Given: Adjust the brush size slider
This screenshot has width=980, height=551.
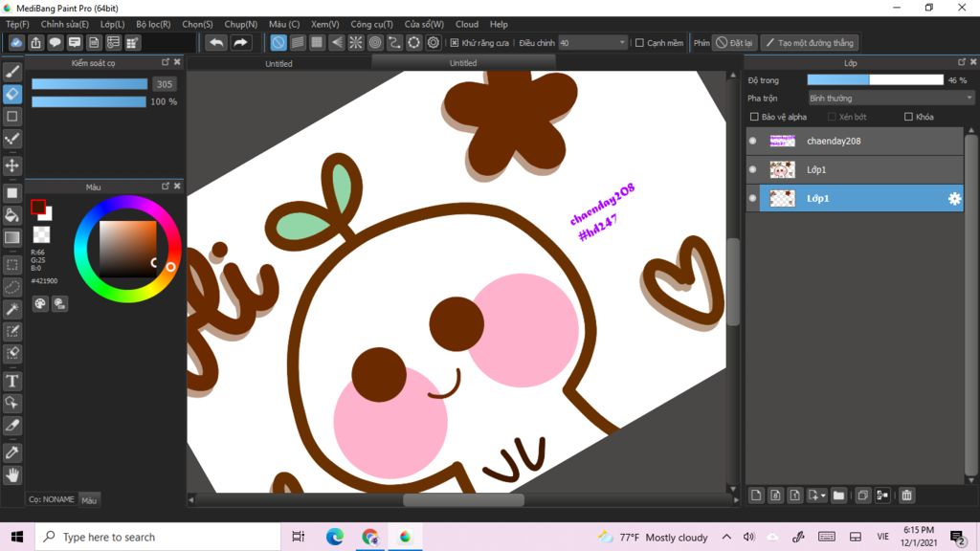Looking at the screenshot, I should 89,84.
